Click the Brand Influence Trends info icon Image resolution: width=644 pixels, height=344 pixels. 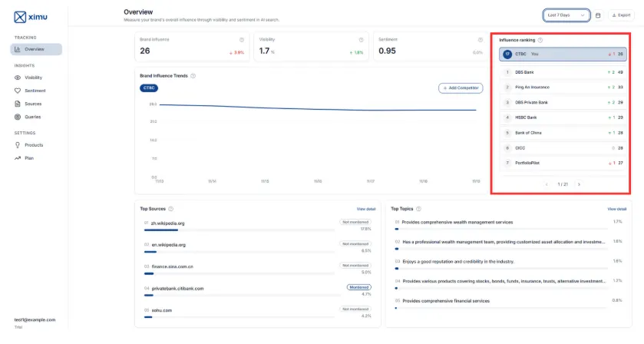click(x=193, y=76)
